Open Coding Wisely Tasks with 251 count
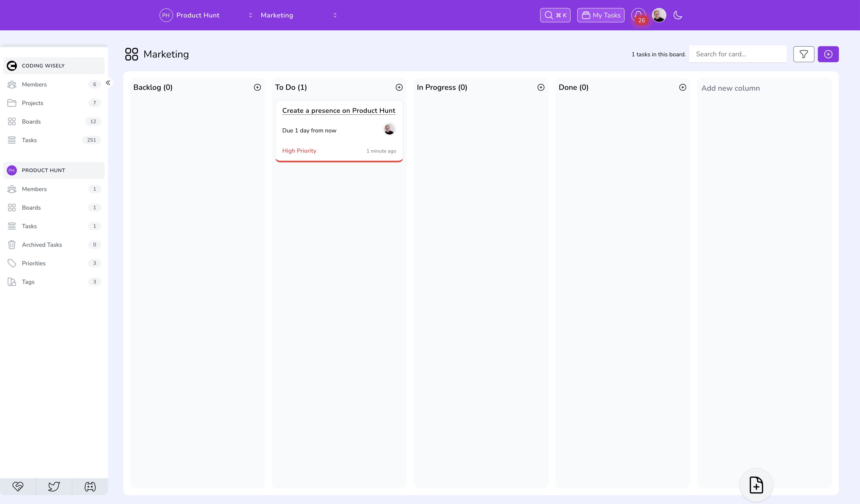The height and width of the screenshot is (504, 860). 54,140
